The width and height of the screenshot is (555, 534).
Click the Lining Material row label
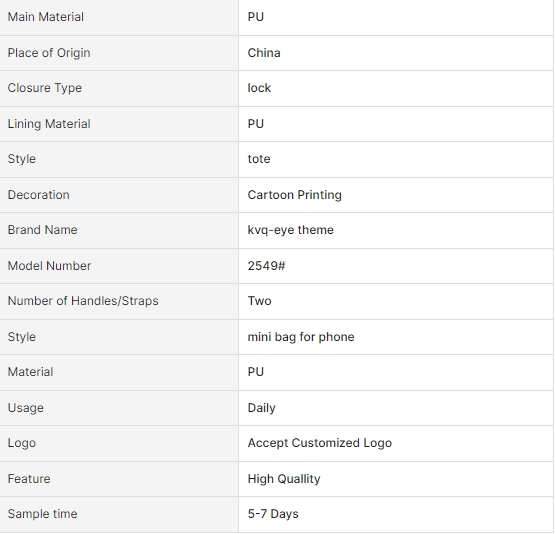pyautogui.click(x=49, y=124)
